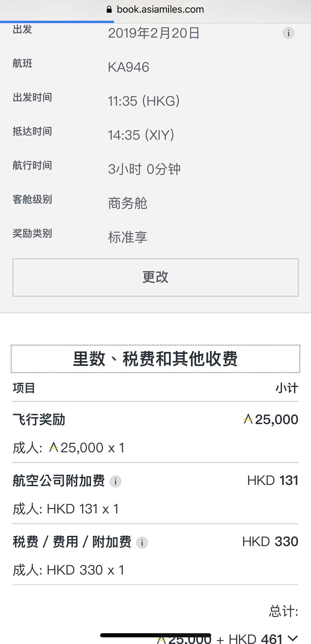Tap the HKD 131 surcharge subtotal
This screenshot has width=311, height=644.
click(x=273, y=481)
